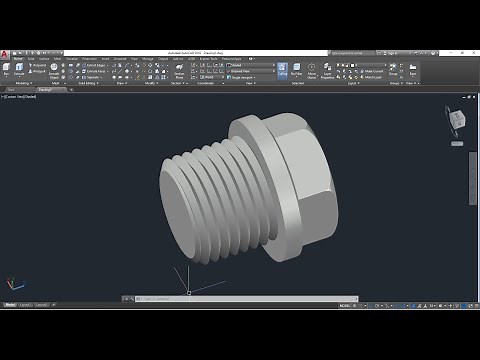
Task: Expand the Modify panel title
Action: [x=151, y=83]
